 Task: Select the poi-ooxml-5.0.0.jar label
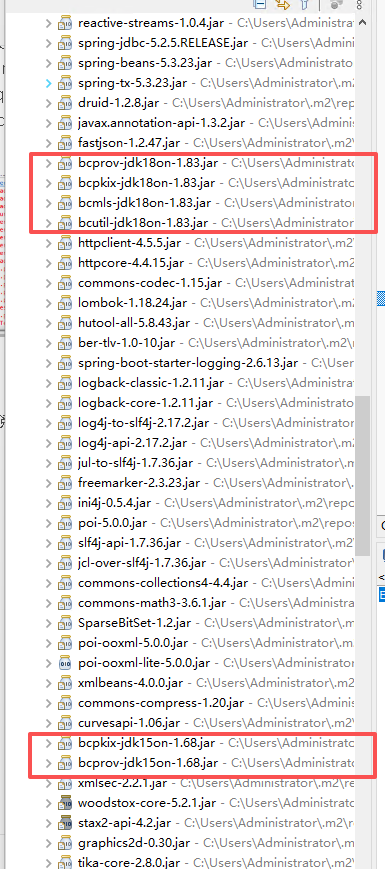click(134, 643)
